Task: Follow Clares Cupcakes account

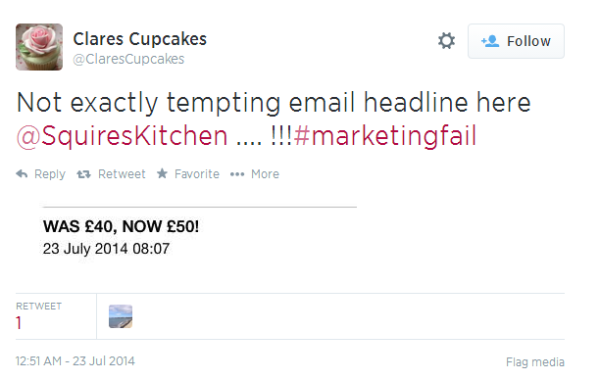Action: (x=516, y=41)
